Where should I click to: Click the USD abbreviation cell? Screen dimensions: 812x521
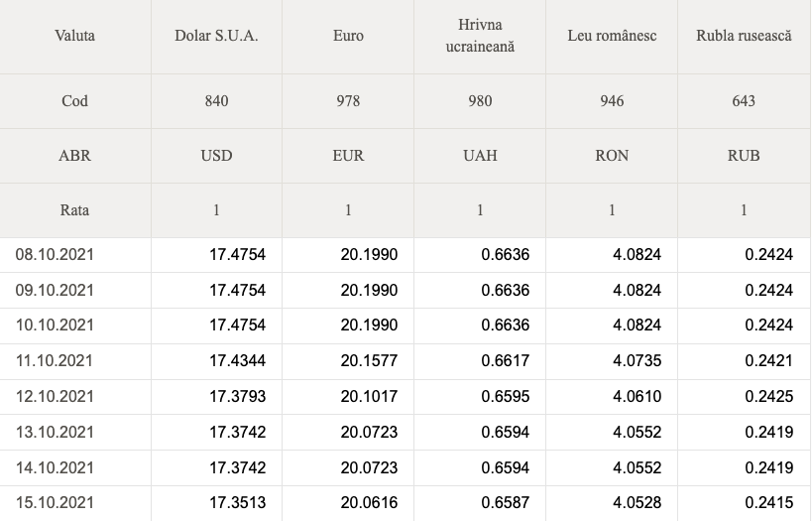216,156
